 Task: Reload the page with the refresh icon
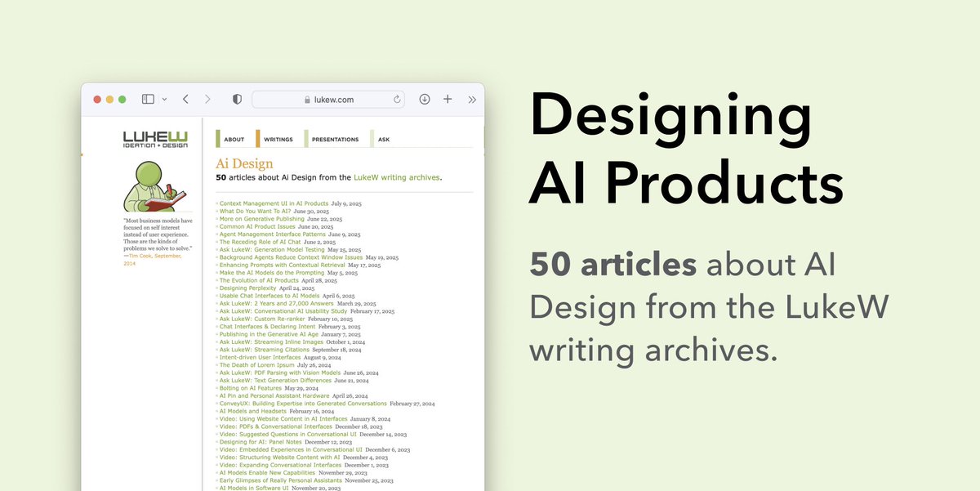coord(397,100)
